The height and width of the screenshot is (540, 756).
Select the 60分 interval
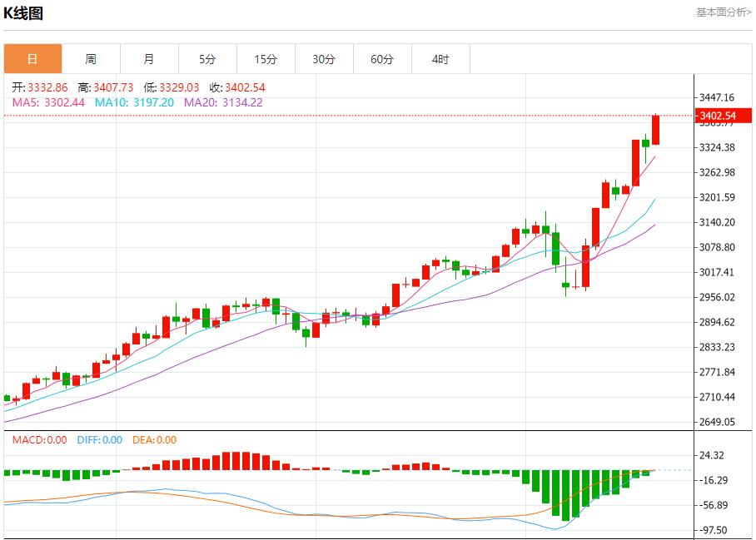tap(382, 58)
